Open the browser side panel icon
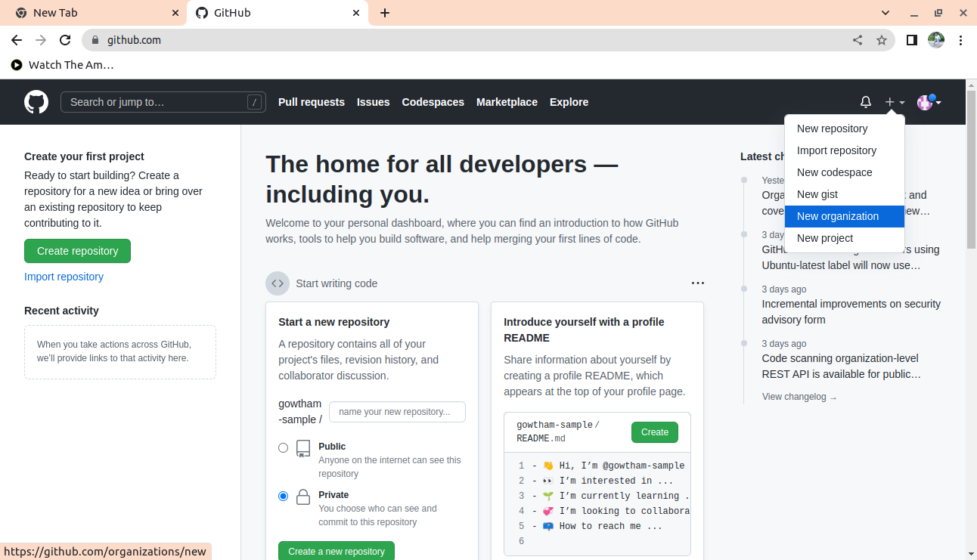 click(912, 40)
